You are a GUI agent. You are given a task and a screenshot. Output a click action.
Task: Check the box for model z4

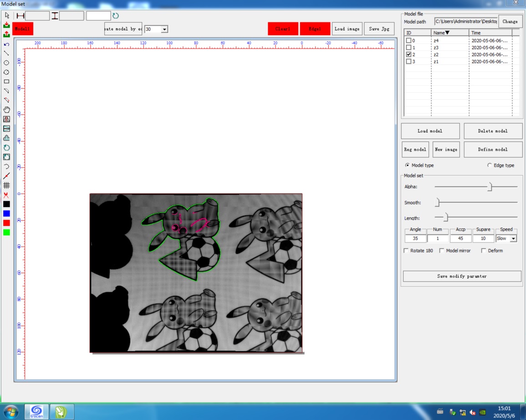(409, 41)
